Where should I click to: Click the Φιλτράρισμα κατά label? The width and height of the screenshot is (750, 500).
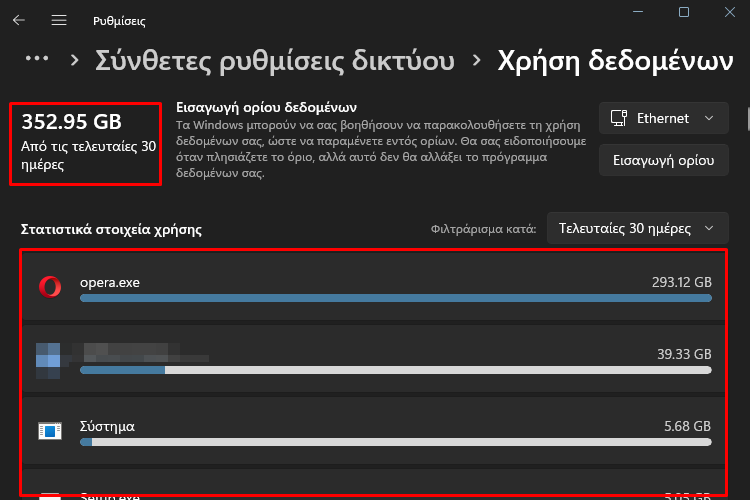pos(483,229)
